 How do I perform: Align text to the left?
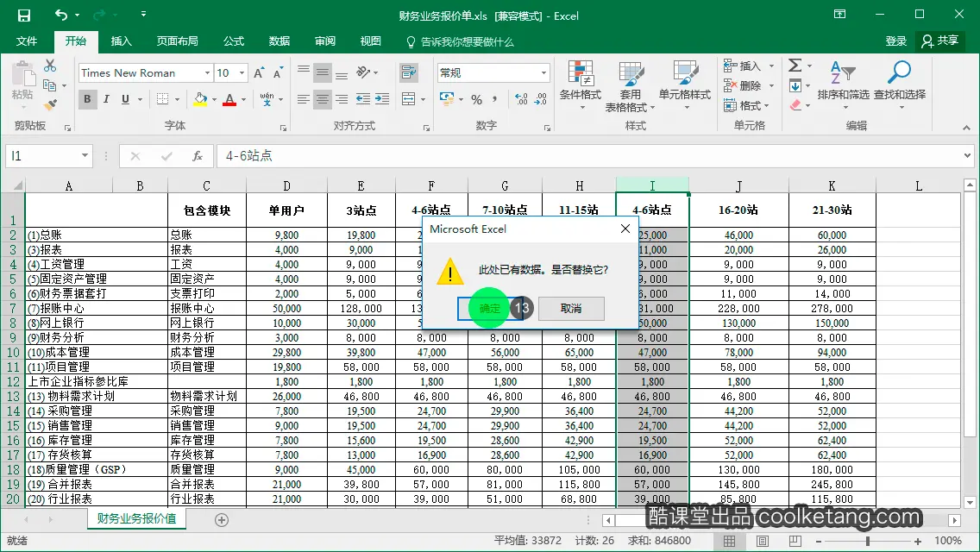tap(303, 99)
